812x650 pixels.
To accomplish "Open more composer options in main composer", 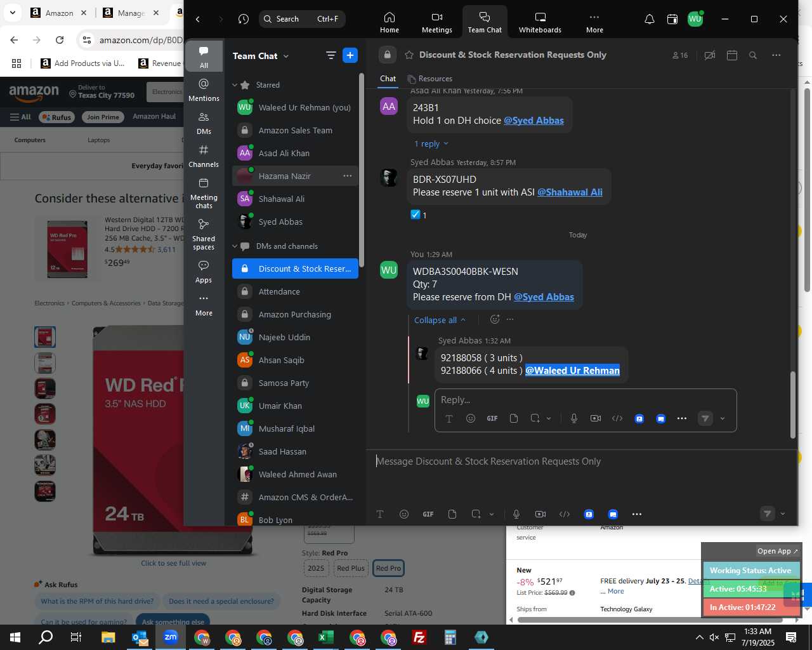I will pyautogui.click(x=637, y=514).
